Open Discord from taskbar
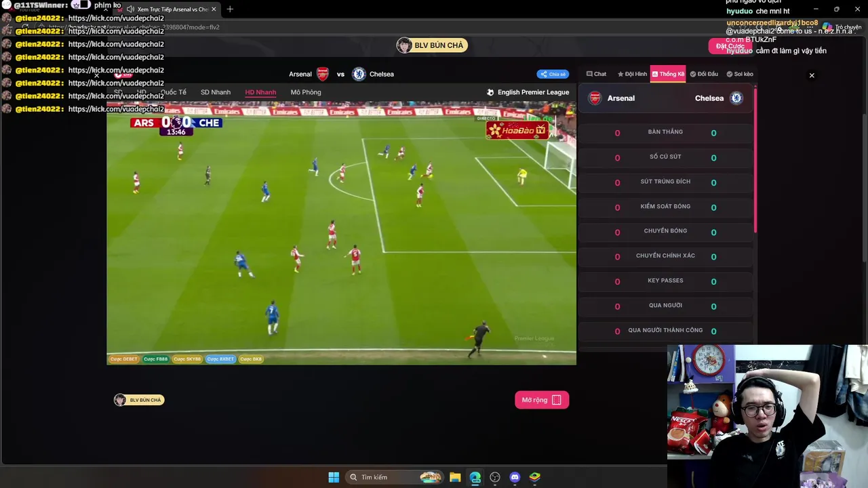Screen dimensions: 868x488 click(x=515, y=477)
